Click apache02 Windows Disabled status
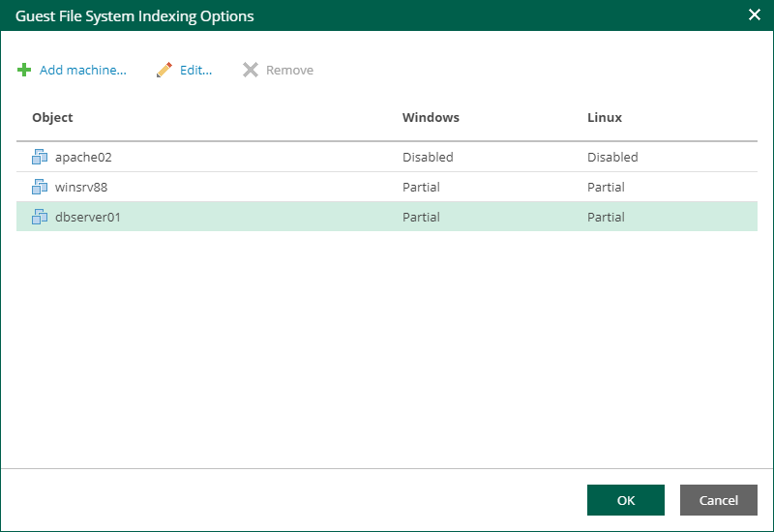This screenshot has width=774, height=532. (428, 157)
